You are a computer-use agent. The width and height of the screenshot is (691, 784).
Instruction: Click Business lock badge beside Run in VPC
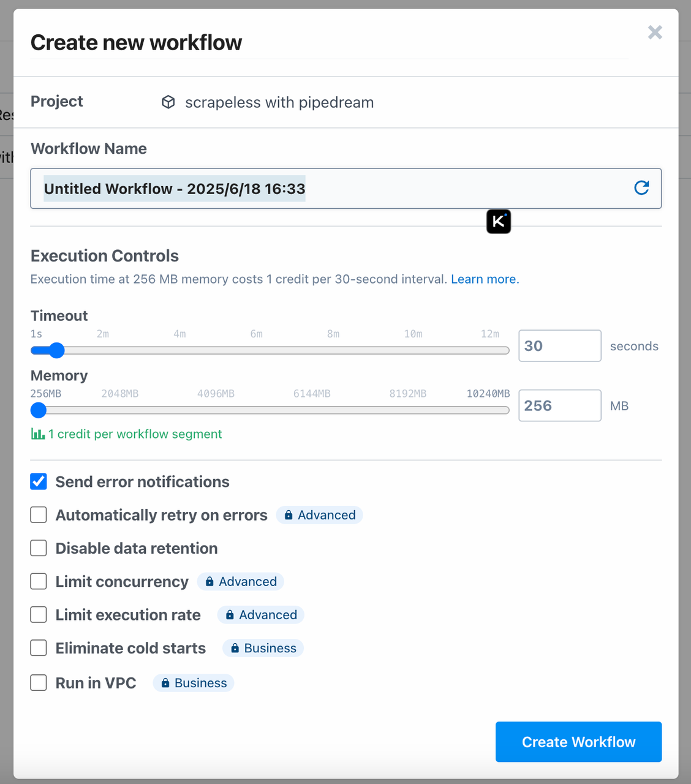[x=194, y=683]
